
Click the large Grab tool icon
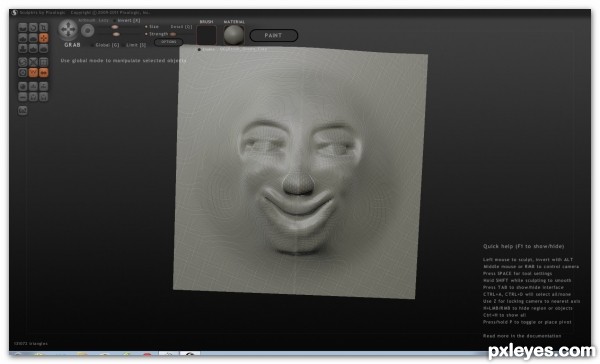point(68,29)
